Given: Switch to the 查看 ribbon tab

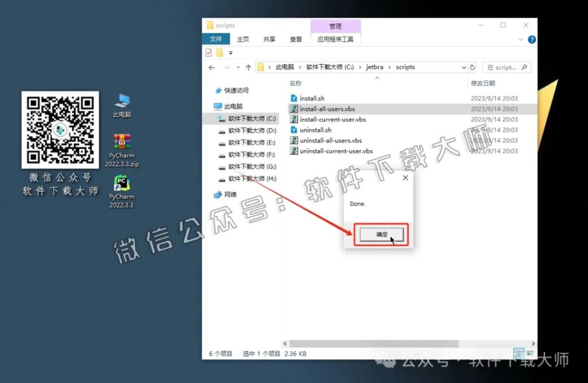Looking at the screenshot, I should pos(296,39).
